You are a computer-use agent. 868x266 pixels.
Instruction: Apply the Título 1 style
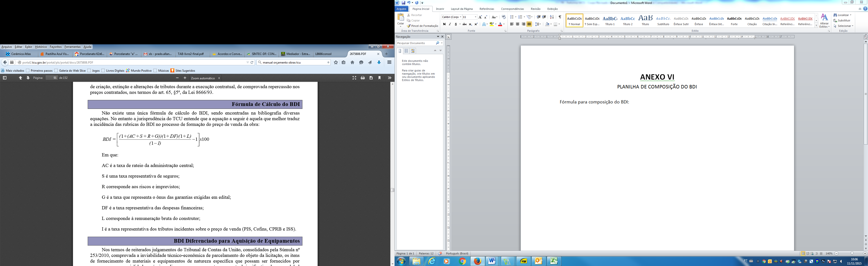(x=610, y=20)
